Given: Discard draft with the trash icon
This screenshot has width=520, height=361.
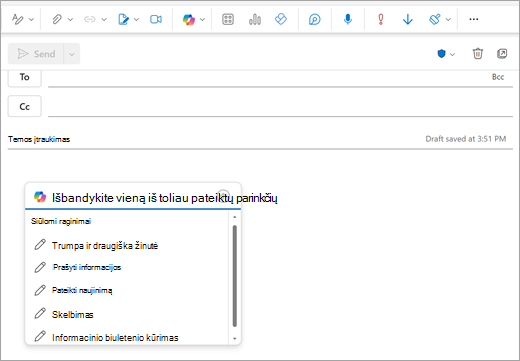Looking at the screenshot, I should pos(478,53).
